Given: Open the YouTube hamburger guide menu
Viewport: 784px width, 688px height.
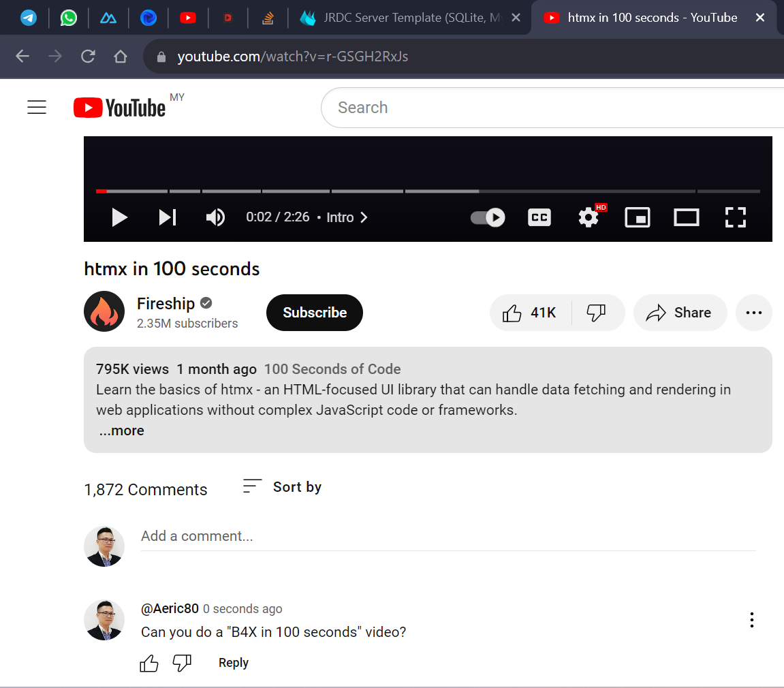Looking at the screenshot, I should click(37, 107).
